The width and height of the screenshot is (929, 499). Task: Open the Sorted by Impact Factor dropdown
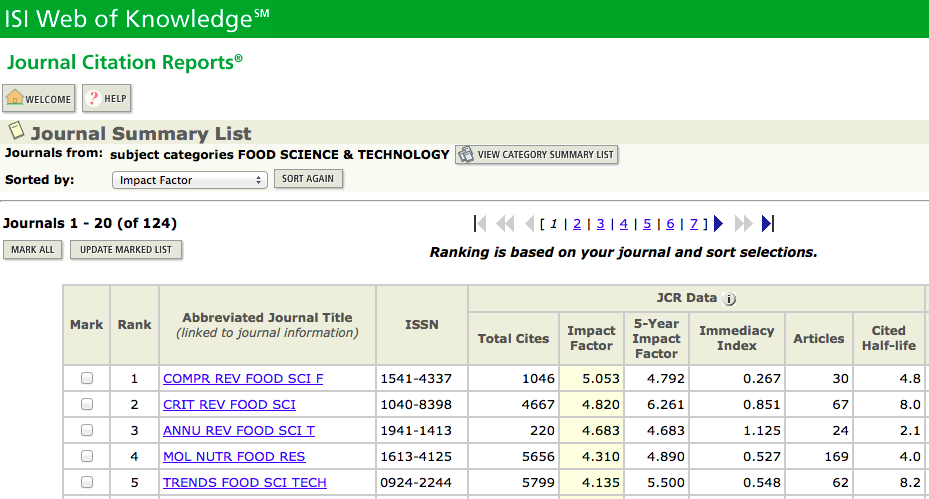pyautogui.click(x=189, y=180)
